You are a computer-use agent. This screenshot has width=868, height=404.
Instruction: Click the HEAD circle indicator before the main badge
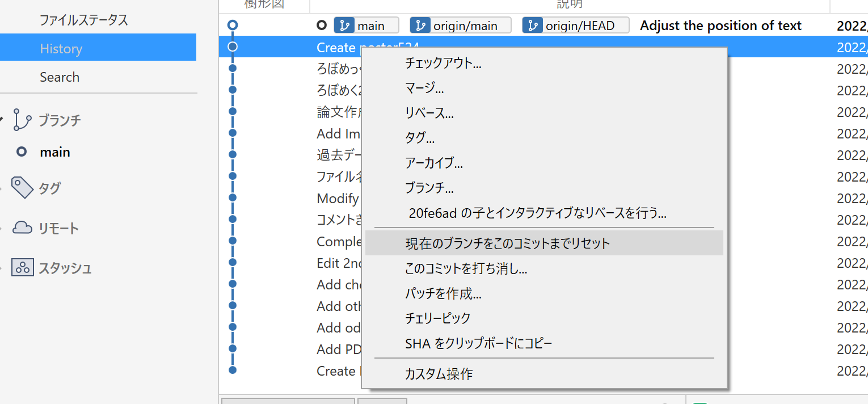click(x=322, y=25)
